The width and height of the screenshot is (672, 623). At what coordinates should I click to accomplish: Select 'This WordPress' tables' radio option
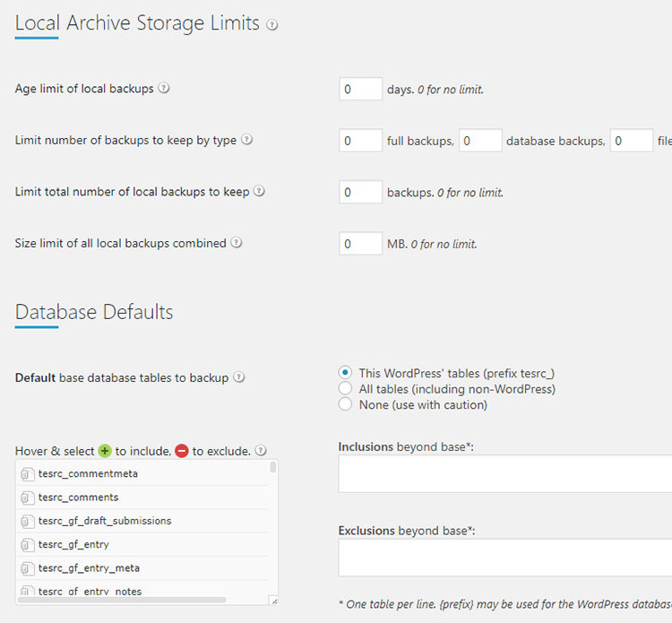click(x=346, y=373)
